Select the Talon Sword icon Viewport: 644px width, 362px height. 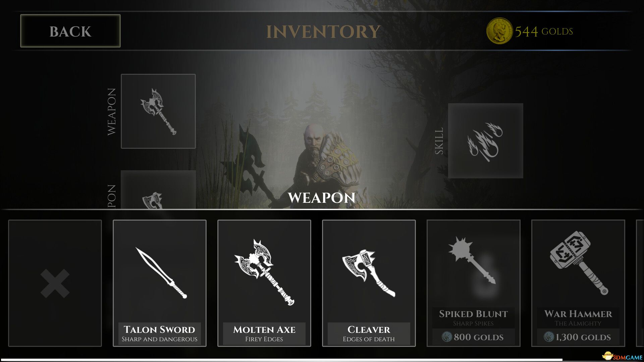coord(161,273)
